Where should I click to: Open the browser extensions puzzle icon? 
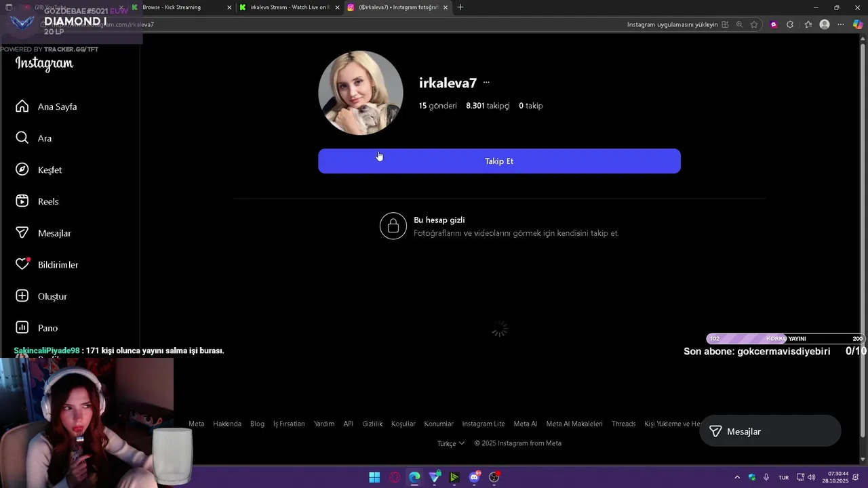790,24
